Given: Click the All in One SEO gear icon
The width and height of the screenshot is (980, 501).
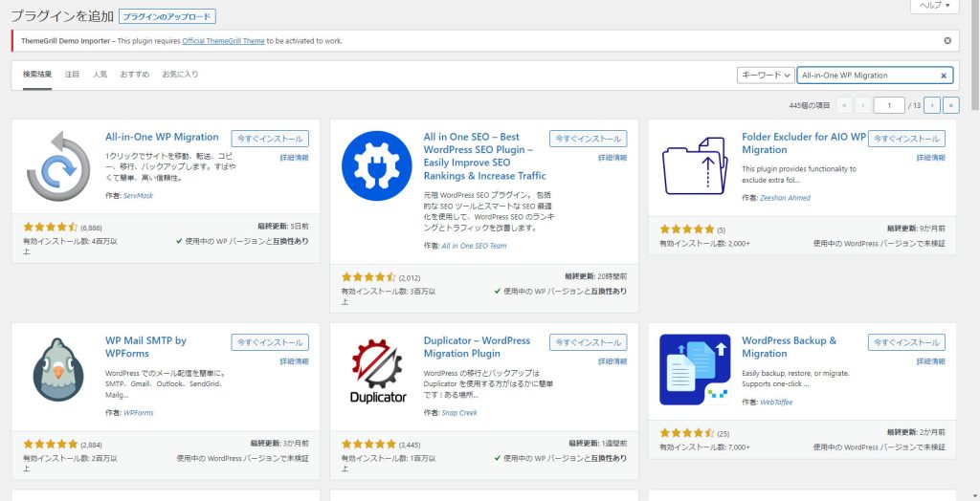Looking at the screenshot, I should (x=376, y=165).
